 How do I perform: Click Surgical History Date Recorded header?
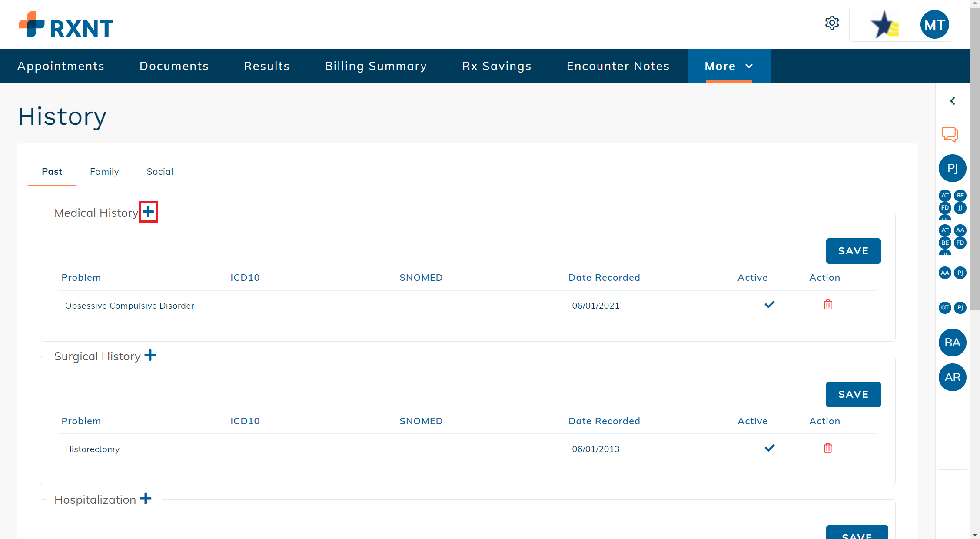604,421
